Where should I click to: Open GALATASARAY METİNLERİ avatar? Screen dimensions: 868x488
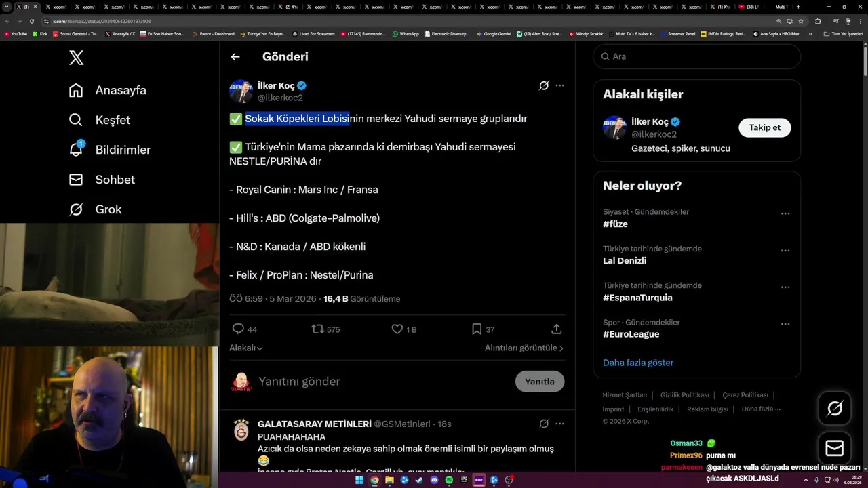(241, 430)
